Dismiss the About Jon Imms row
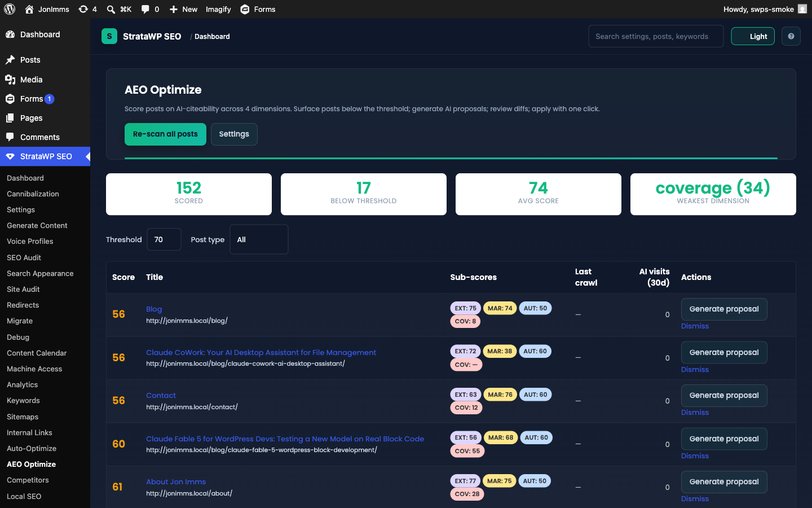This screenshot has height=508, width=812. pyautogui.click(x=695, y=499)
